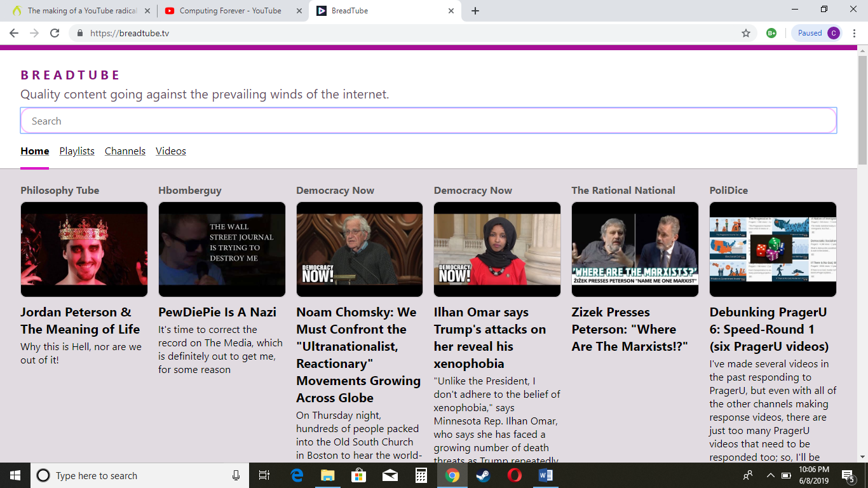Select the BreadTube browser tab
Viewport: 868px width, 488px height.
pyautogui.click(x=386, y=11)
